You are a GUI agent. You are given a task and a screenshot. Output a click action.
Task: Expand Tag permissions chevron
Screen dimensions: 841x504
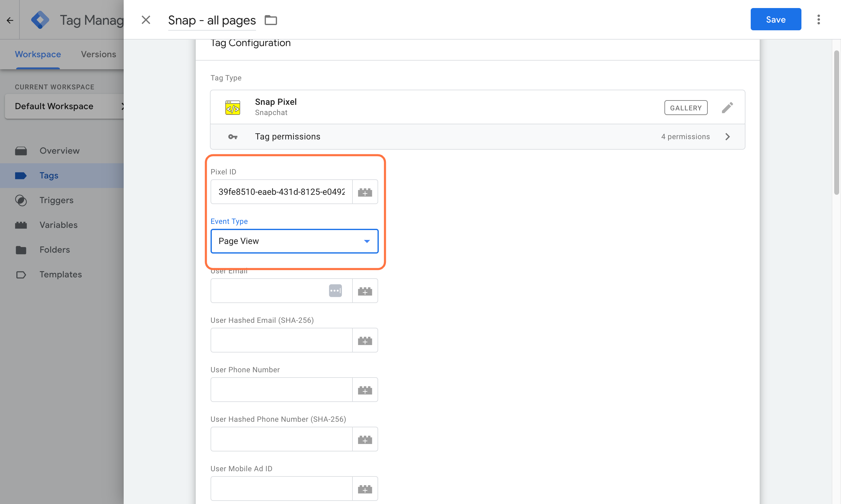coord(727,137)
